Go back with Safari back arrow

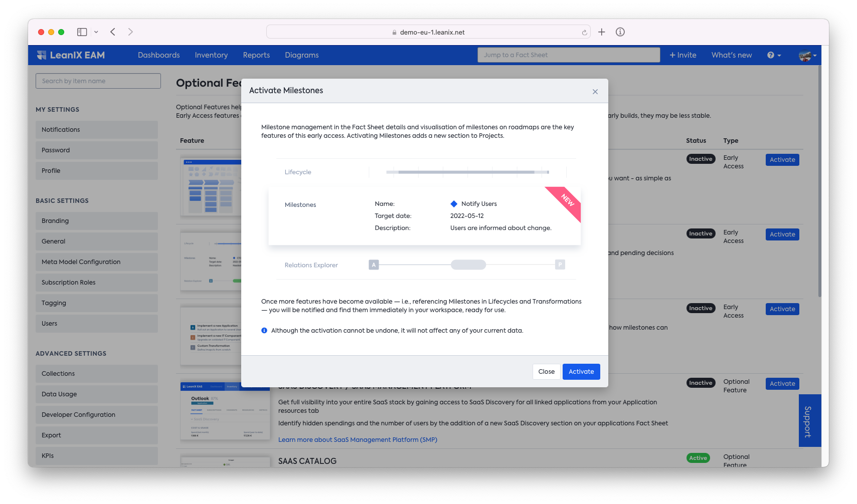pos(113,32)
